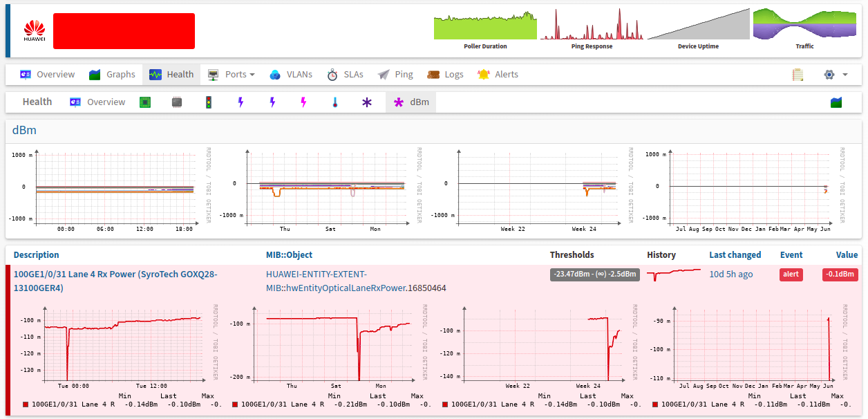Sort by the Value column header
Image resolution: width=868 pixels, height=419 pixels.
(847, 255)
